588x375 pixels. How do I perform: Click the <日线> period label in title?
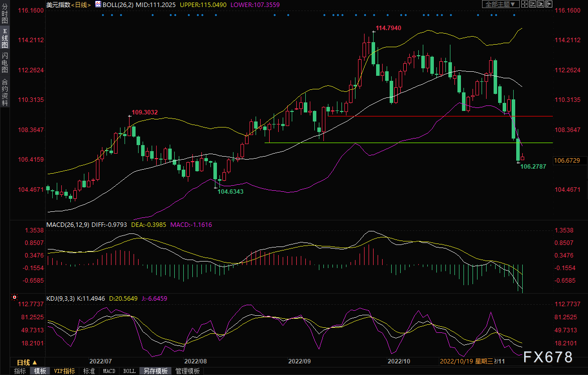coord(80,5)
